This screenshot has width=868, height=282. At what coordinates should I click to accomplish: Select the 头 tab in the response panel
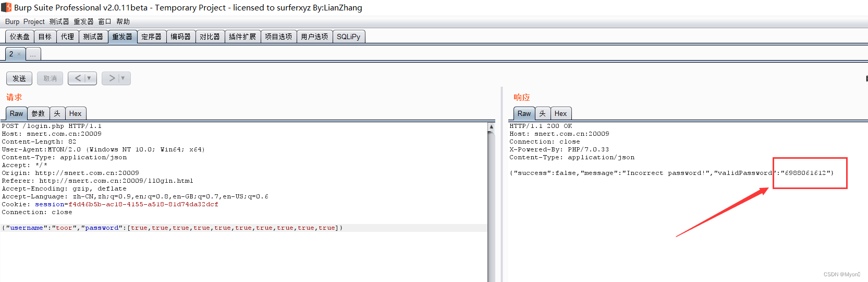point(543,113)
